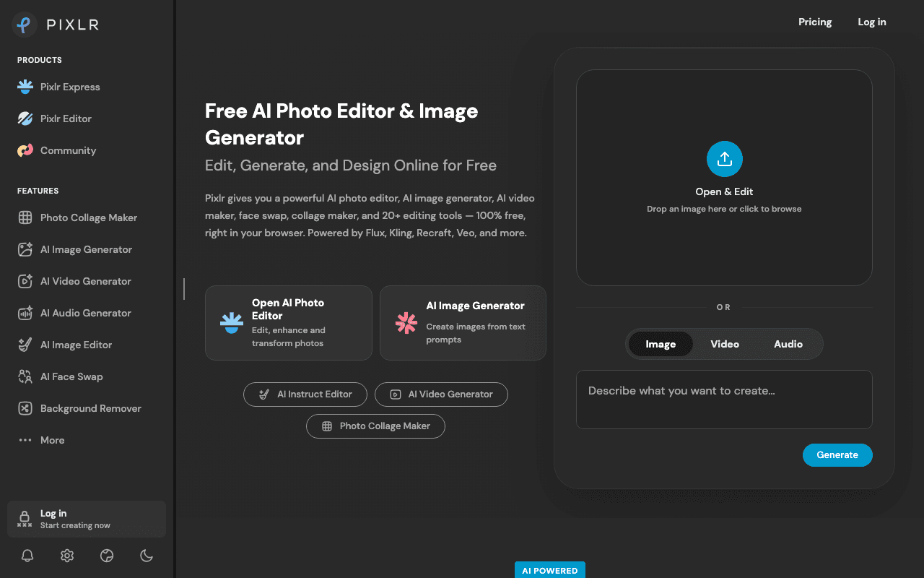This screenshot has height=578, width=924.
Task: Open Photo Collage Maker in the sidebar
Action: tap(77, 217)
